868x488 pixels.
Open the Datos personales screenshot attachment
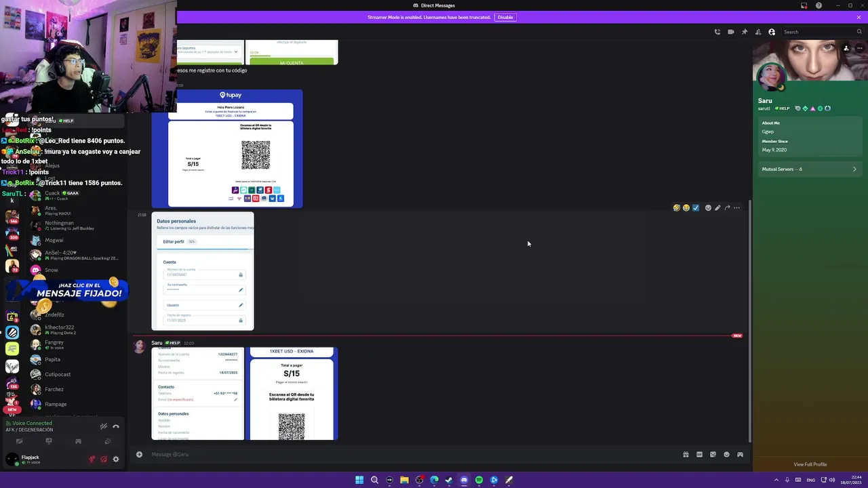coord(203,271)
